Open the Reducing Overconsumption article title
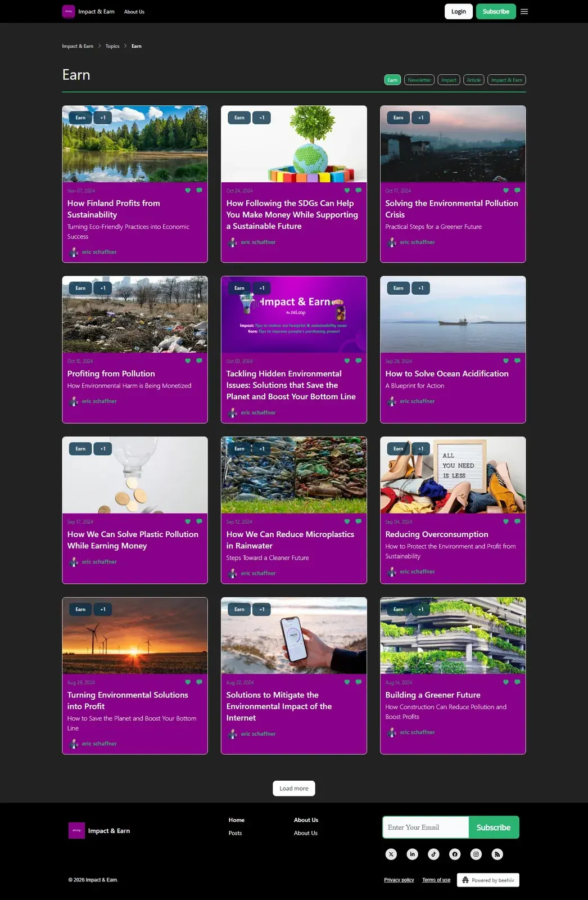The image size is (588, 900). point(437,534)
